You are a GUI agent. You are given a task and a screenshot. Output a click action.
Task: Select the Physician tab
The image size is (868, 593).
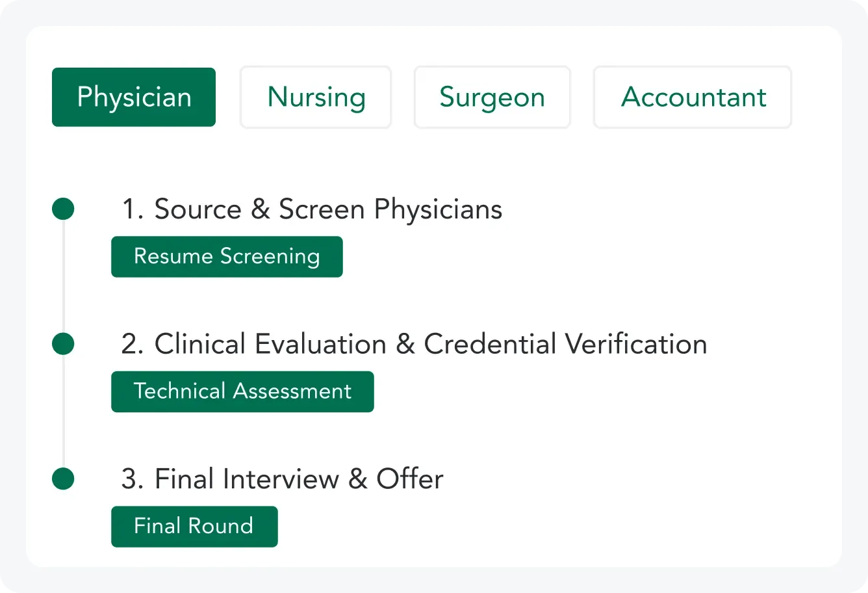point(134,98)
